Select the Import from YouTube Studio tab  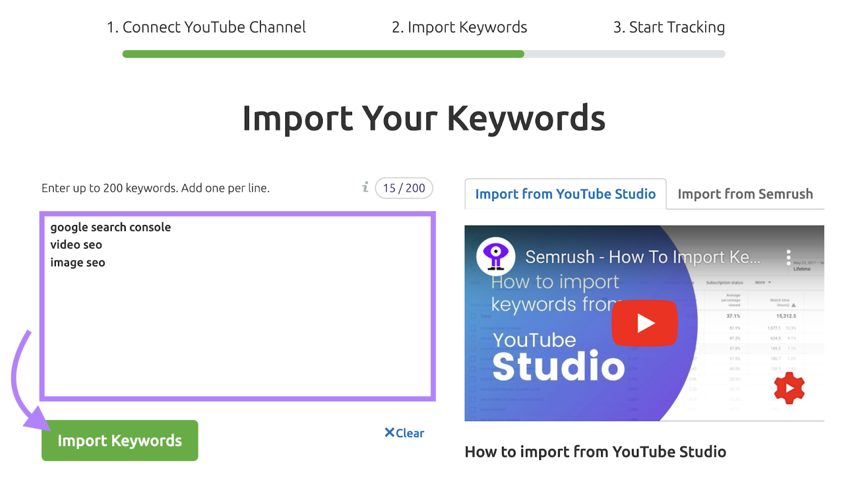pyautogui.click(x=565, y=194)
